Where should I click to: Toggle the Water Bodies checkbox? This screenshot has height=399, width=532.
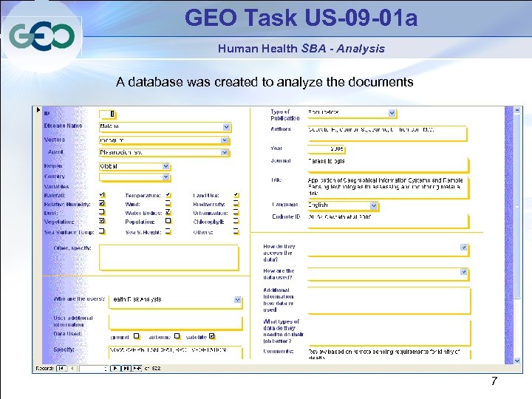pos(168,212)
